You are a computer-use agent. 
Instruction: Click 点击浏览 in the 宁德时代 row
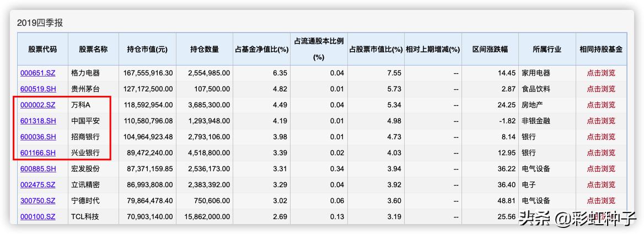[601, 201]
